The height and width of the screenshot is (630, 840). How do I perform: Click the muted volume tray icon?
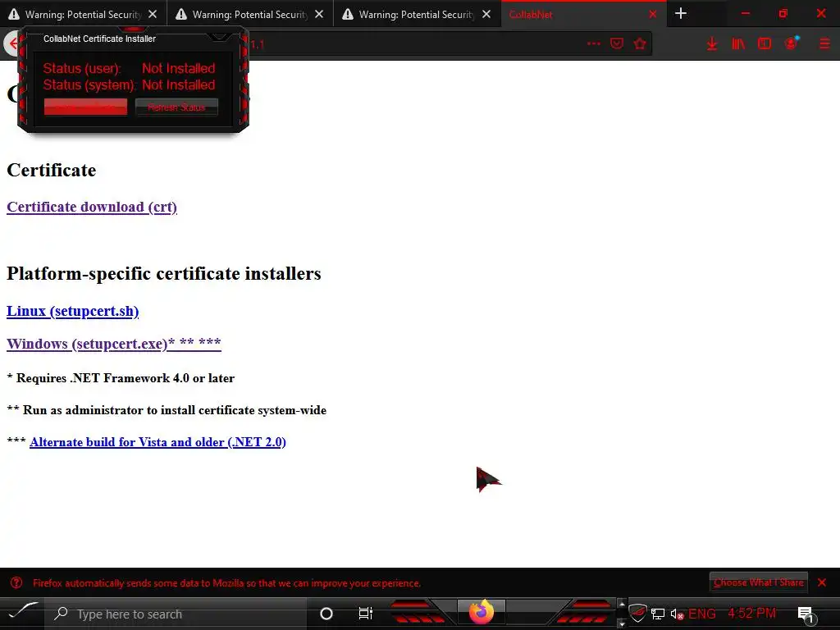coord(677,614)
